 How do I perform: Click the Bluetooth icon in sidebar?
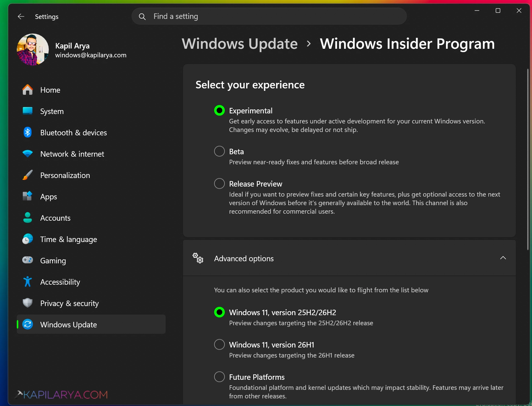[x=28, y=132]
